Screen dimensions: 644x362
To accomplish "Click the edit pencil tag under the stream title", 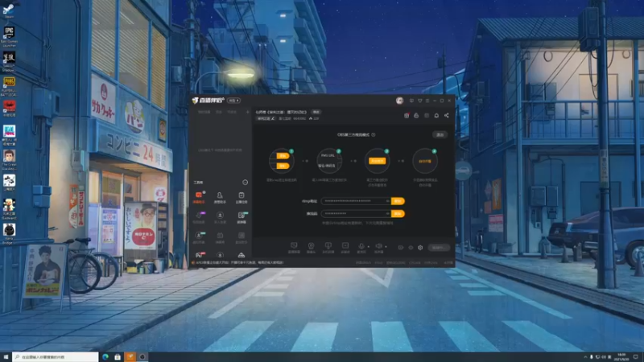I will pos(266,118).
